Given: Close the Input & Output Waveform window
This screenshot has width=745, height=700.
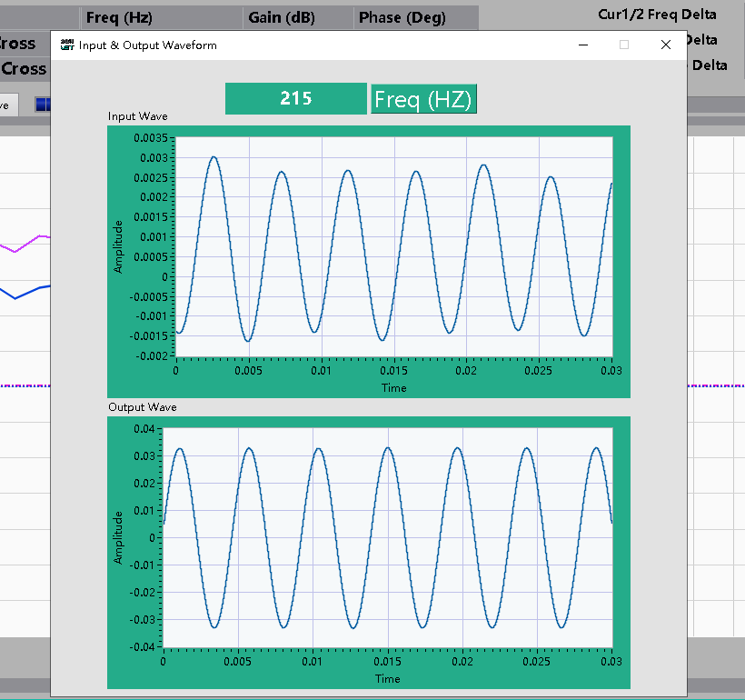Looking at the screenshot, I should (665, 45).
